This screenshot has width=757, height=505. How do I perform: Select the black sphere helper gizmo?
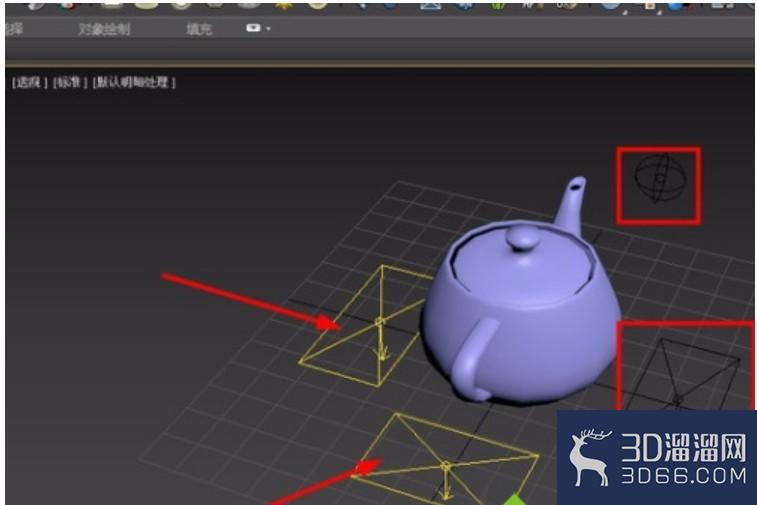[x=660, y=178]
